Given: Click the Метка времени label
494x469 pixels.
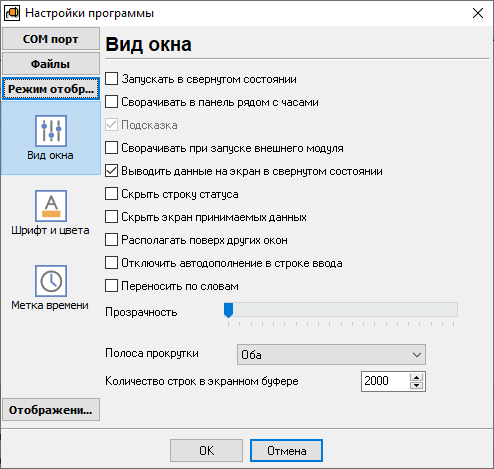Looking at the screenshot, I should (50, 305).
